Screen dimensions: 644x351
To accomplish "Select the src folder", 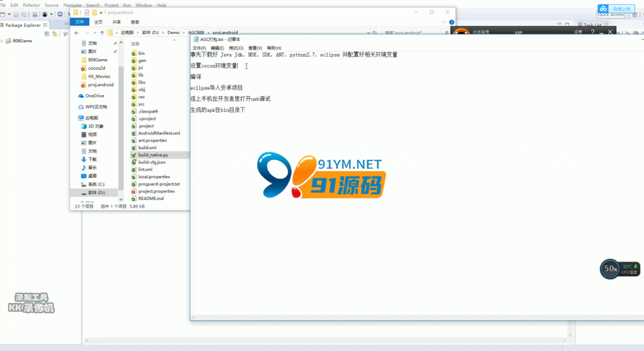I will point(142,104).
